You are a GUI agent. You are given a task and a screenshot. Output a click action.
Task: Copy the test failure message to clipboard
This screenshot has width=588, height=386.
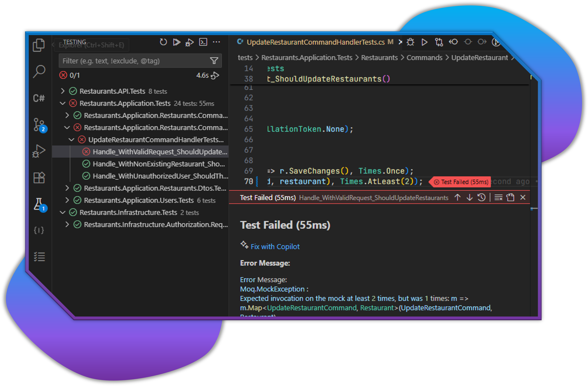510,197
